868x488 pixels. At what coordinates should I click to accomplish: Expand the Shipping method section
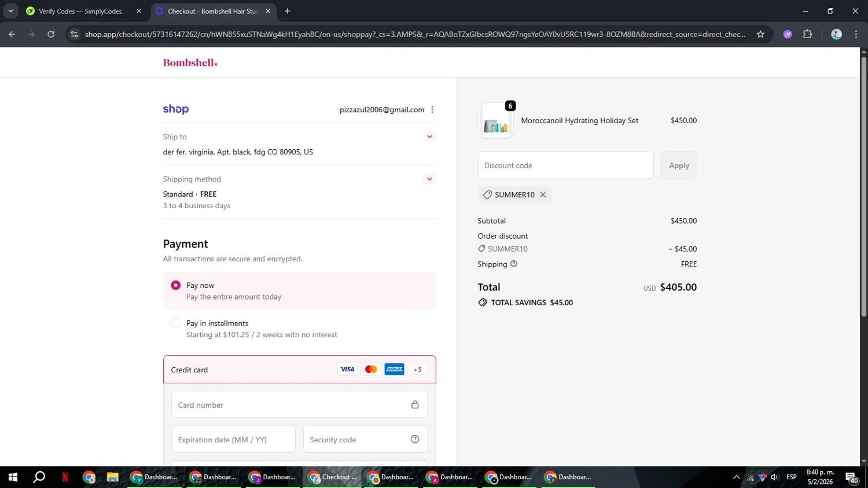coord(429,179)
